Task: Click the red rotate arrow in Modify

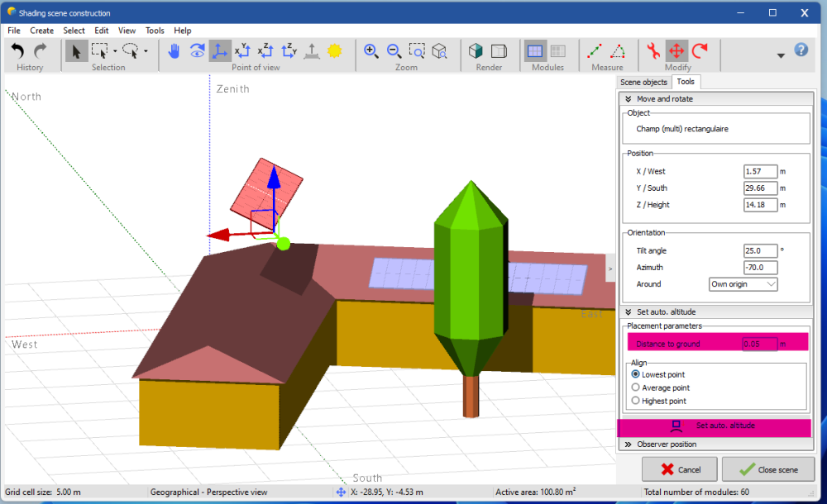Action: pos(700,51)
